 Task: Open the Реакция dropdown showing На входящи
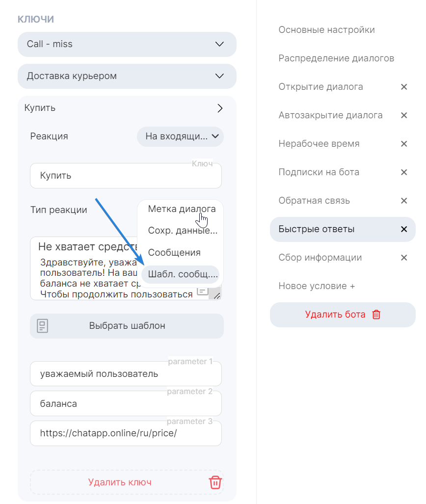pyautogui.click(x=180, y=136)
